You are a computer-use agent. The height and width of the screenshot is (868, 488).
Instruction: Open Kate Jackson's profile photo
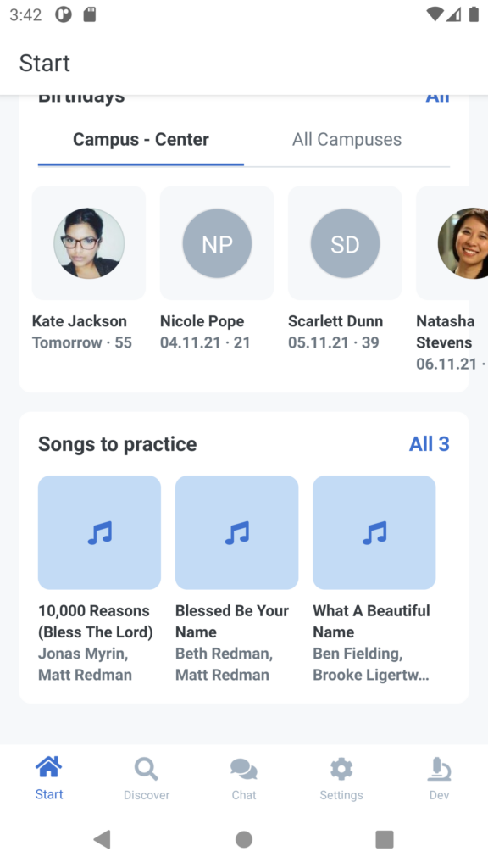coord(89,243)
